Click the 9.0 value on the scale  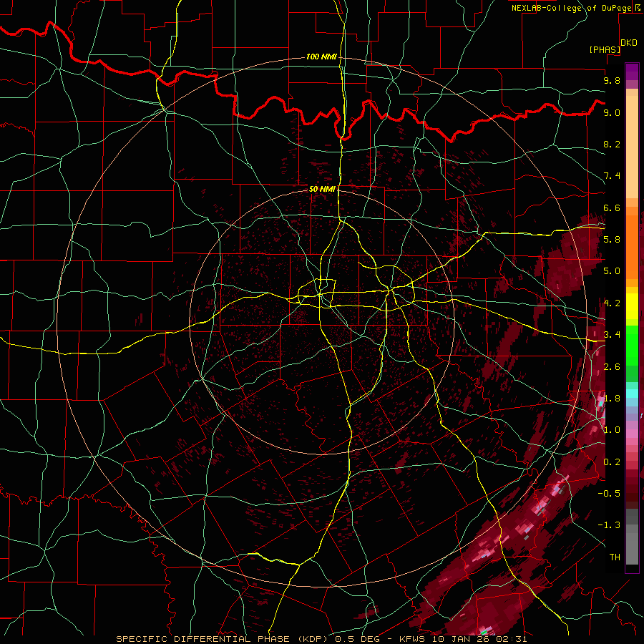pos(612,112)
